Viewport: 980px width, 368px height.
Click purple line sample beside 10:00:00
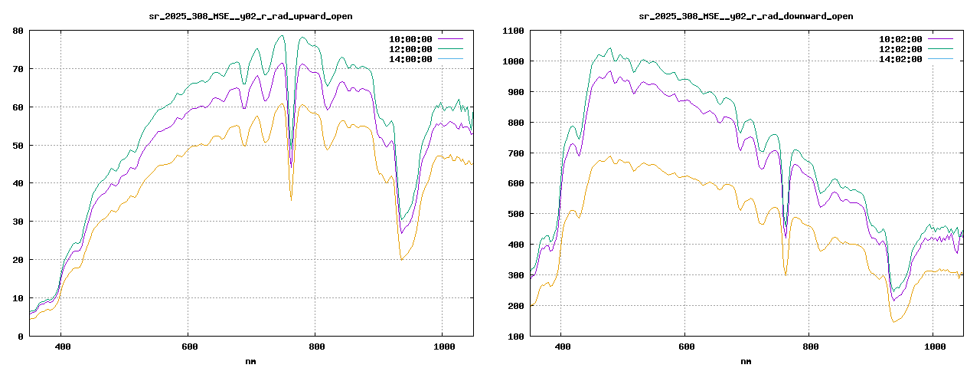450,38
